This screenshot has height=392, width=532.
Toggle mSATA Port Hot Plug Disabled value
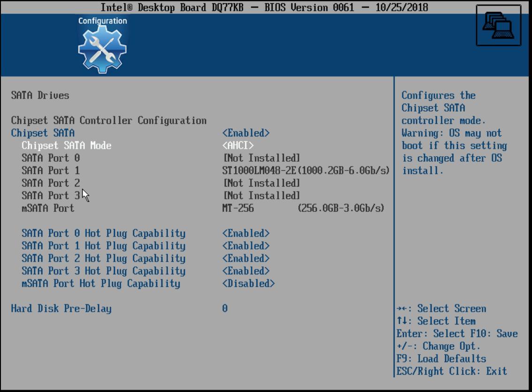click(248, 284)
